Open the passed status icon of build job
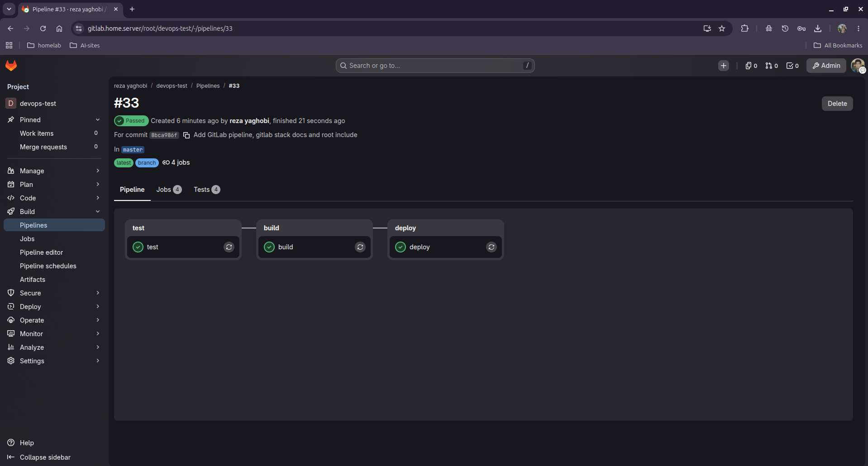Image resolution: width=868 pixels, height=466 pixels. pyautogui.click(x=269, y=247)
